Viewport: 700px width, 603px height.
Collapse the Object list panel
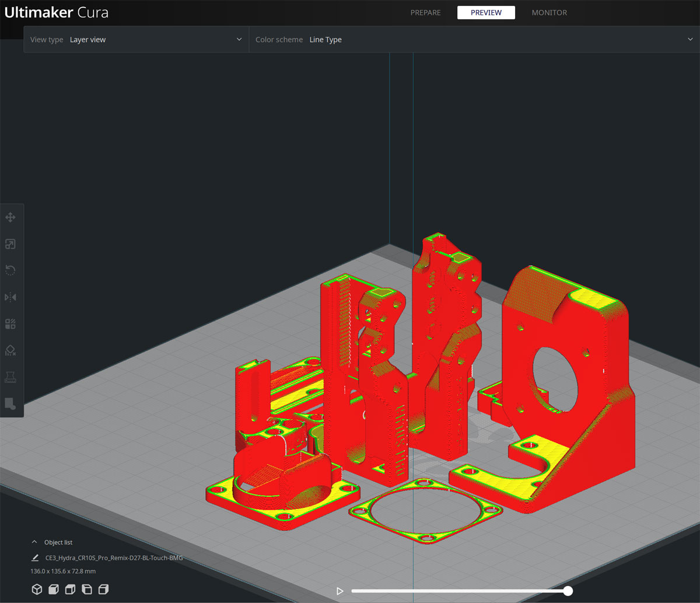(x=34, y=542)
